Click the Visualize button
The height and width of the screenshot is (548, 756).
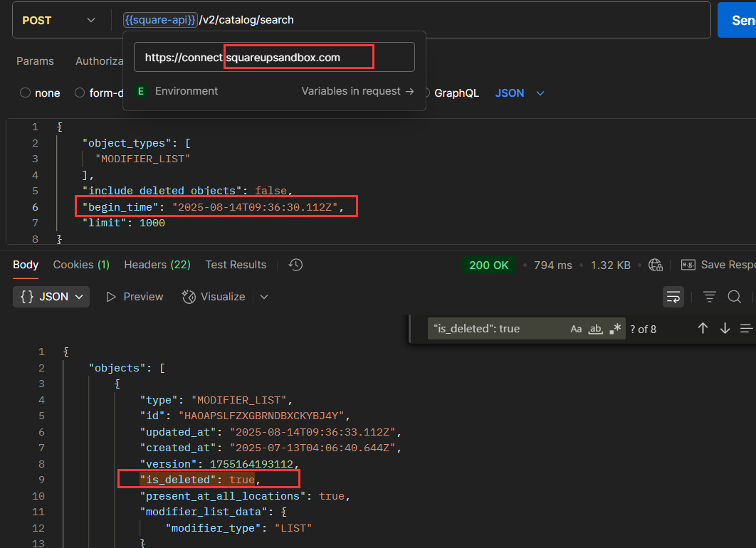pos(214,296)
